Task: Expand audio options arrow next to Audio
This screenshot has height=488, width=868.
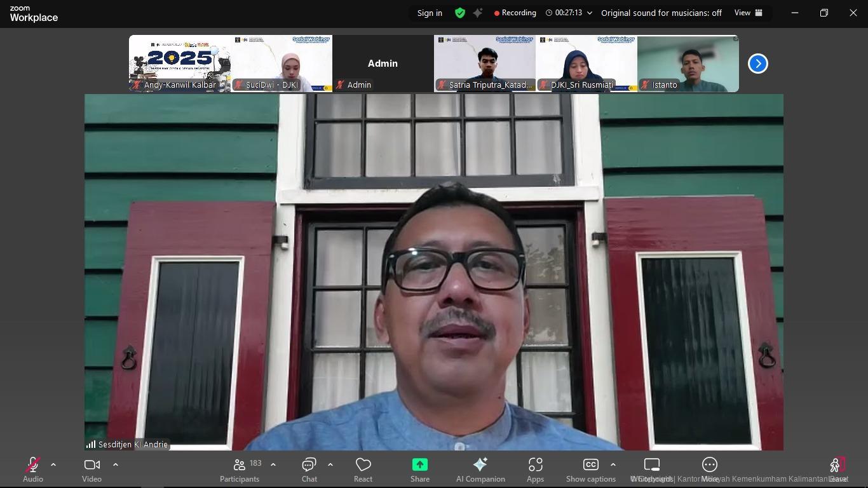Action: [53, 464]
